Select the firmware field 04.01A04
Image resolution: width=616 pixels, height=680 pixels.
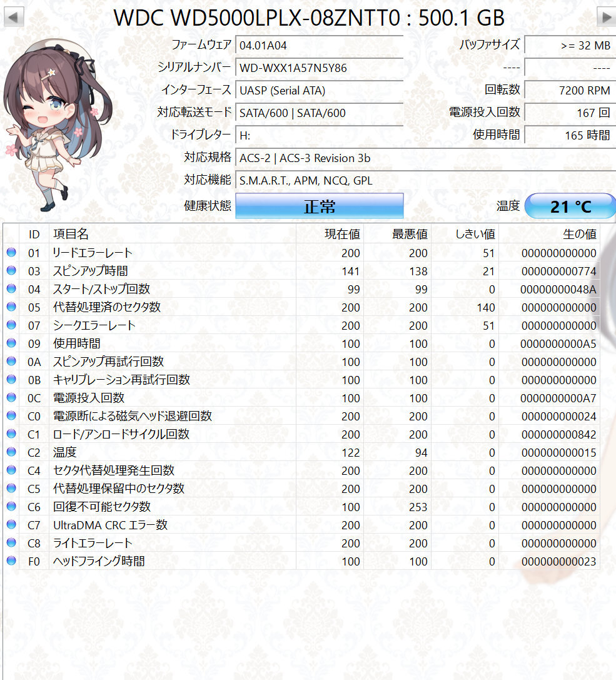pos(320,45)
